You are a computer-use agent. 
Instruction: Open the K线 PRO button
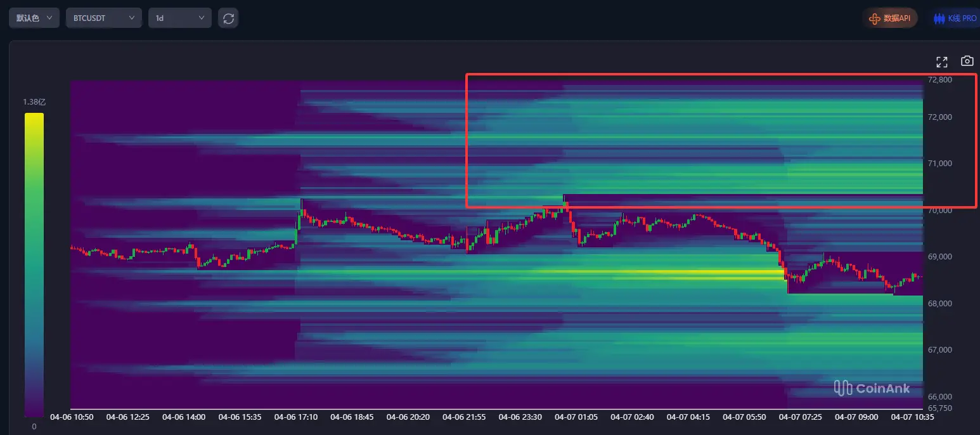[954, 18]
